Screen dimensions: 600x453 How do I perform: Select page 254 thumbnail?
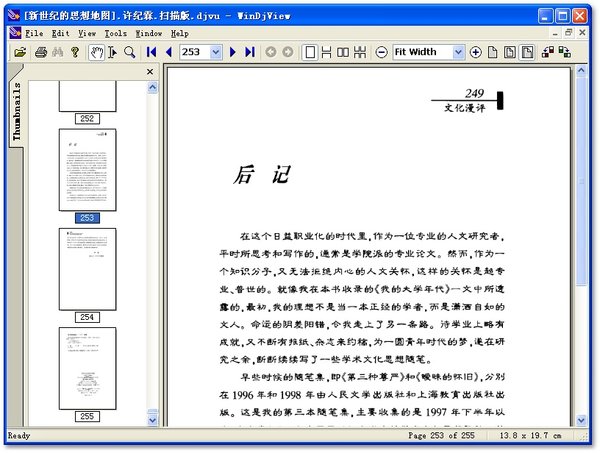click(87, 269)
